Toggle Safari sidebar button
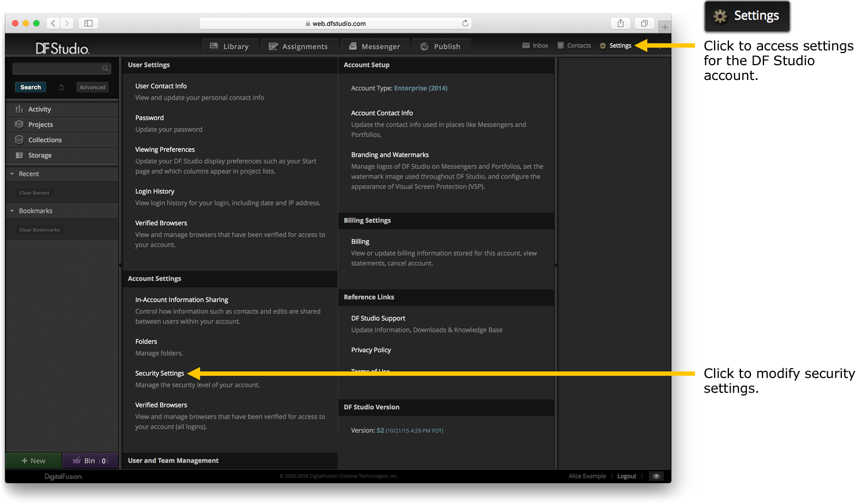 [88, 23]
